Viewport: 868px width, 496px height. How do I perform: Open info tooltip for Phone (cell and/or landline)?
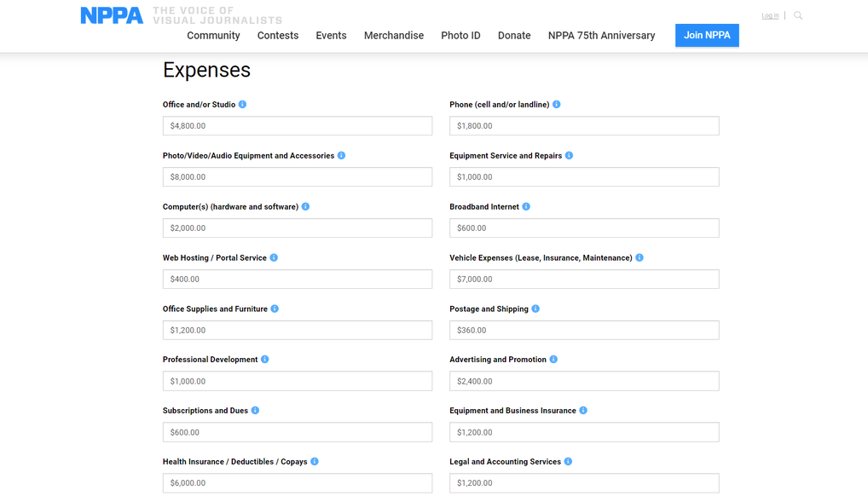556,104
